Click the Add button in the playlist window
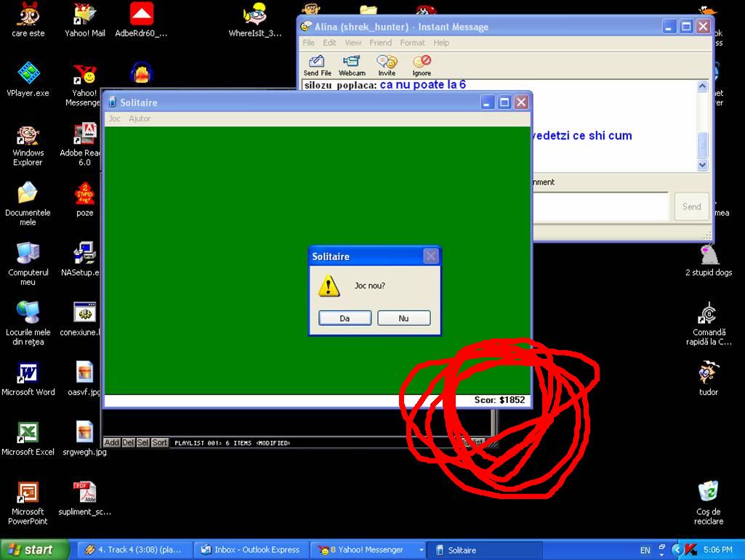The width and height of the screenshot is (745, 560). pos(112,442)
